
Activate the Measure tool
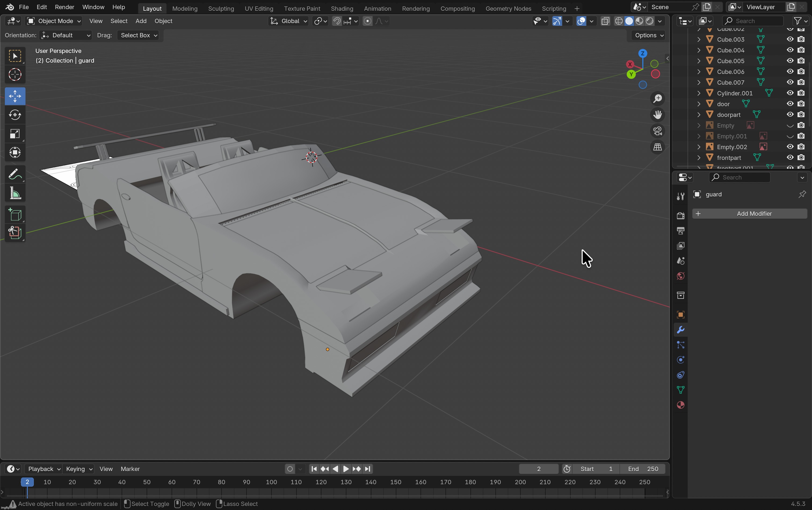[x=15, y=194]
